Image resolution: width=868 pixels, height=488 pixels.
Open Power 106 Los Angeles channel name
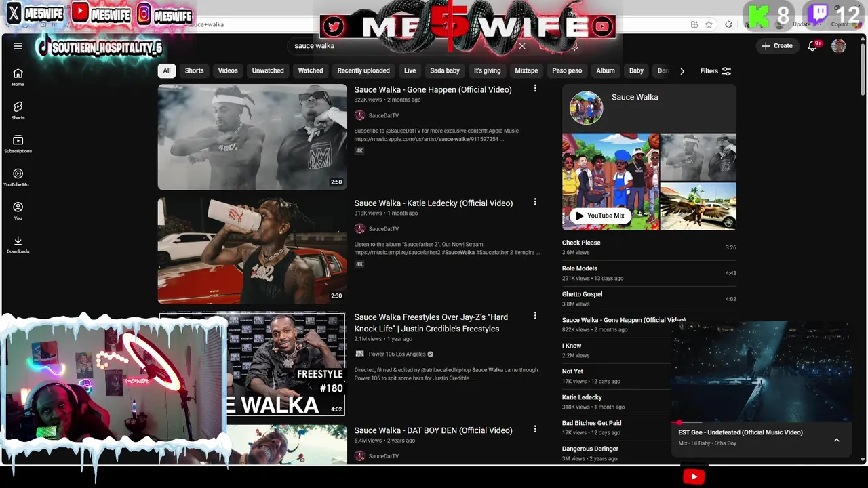coord(397,354)
